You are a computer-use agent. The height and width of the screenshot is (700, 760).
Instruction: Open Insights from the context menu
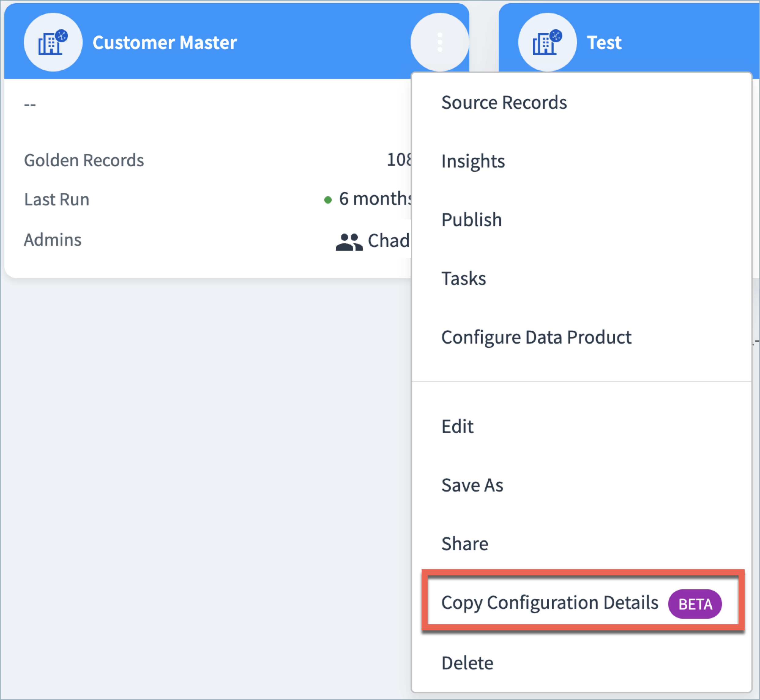pyautogui.click(x=473, y=161)
